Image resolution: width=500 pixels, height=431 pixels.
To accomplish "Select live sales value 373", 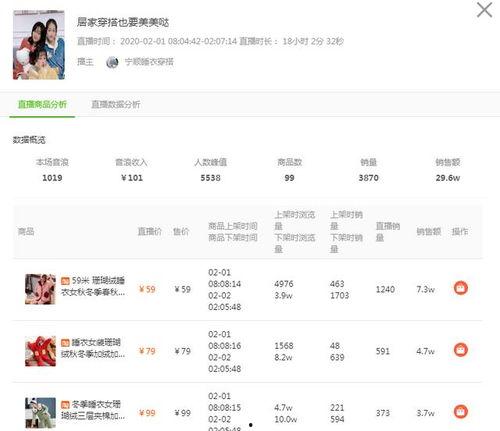I will pos(383,413).
